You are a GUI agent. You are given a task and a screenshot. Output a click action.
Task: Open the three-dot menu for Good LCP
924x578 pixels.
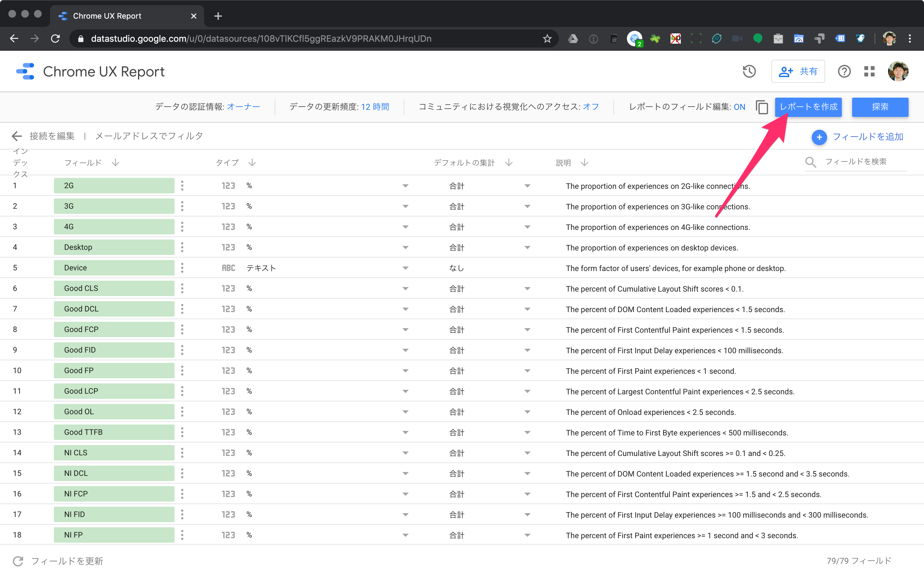coord(182,391)
